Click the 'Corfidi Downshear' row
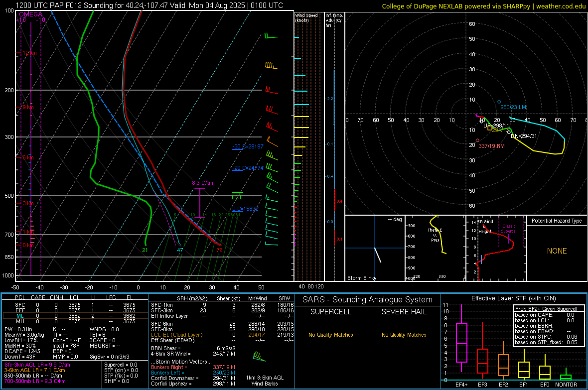Viewport: 588px width, 390px height. click(193, 378)
